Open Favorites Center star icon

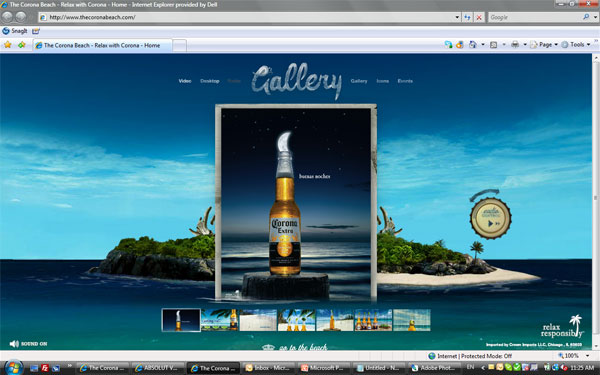pyautogui.click(x=8, y=45)
